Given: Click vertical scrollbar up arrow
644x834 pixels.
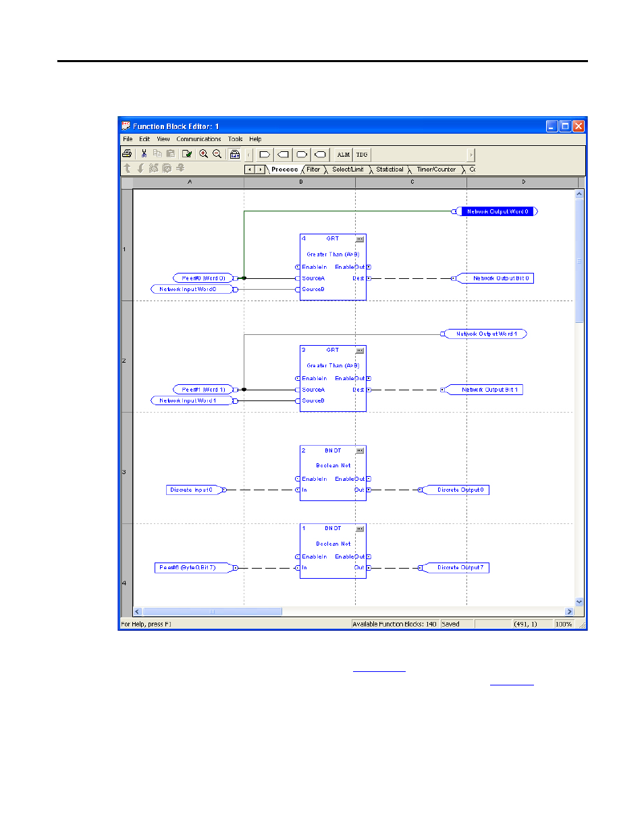Looking at the screenshot, I should click(579, 194).
